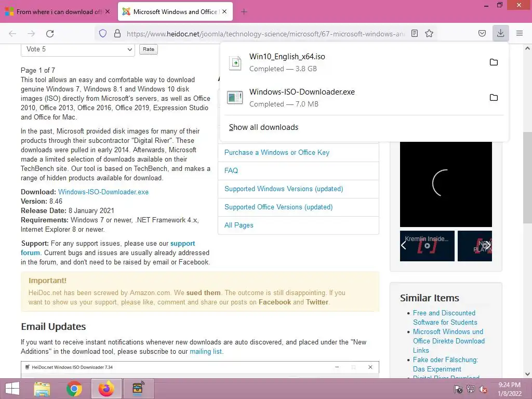
Task: Open Supported Office Versions (updated)
Action: (278, 207)
